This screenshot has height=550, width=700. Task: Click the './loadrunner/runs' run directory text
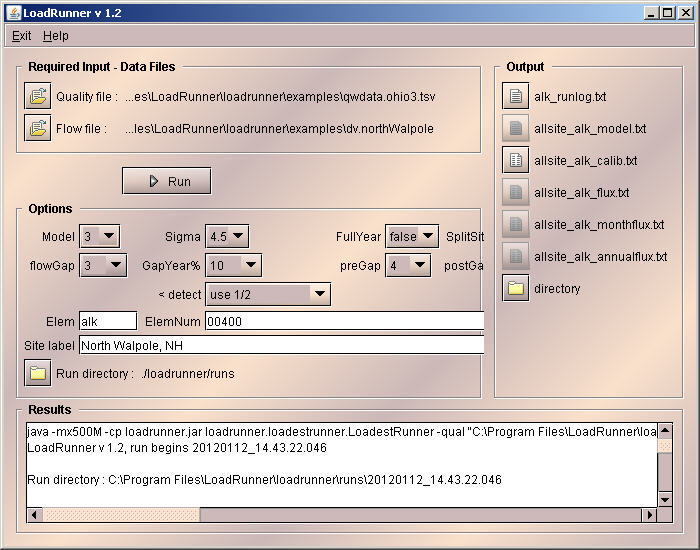(188, 374)
